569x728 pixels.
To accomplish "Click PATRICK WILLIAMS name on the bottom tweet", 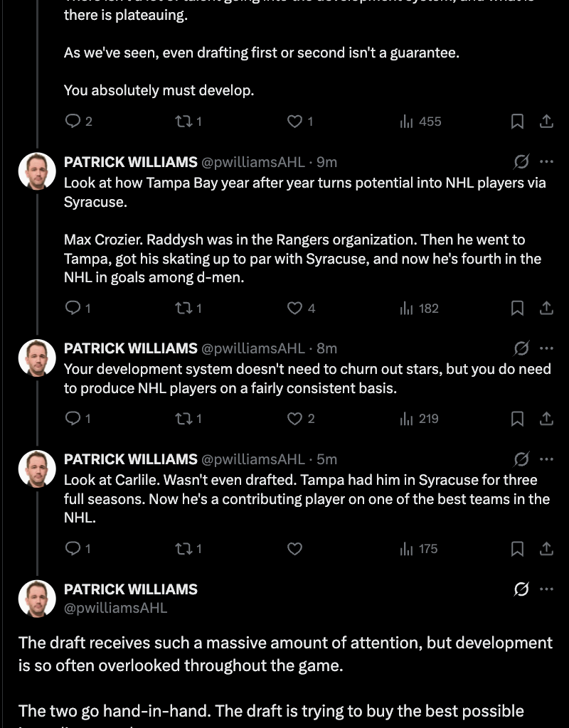I will (130, 589).
